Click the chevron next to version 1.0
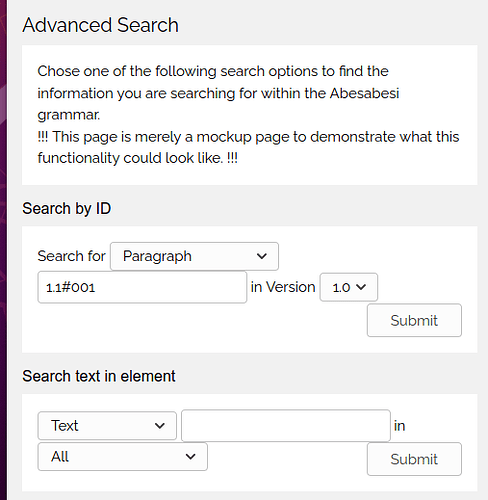Screen dimensions: 488x500 pyautogui.click(x=361, y=287)
